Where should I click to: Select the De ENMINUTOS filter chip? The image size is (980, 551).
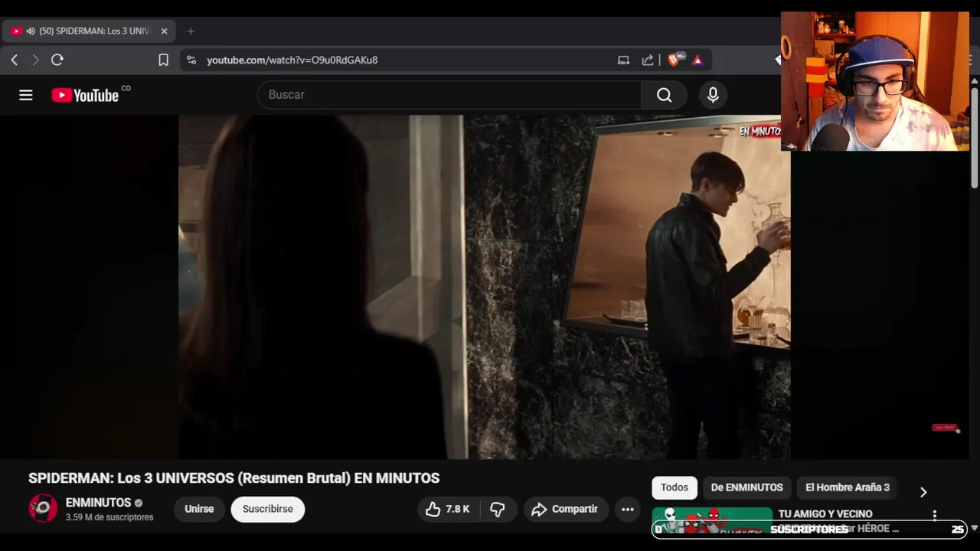(x=746, y=487)
